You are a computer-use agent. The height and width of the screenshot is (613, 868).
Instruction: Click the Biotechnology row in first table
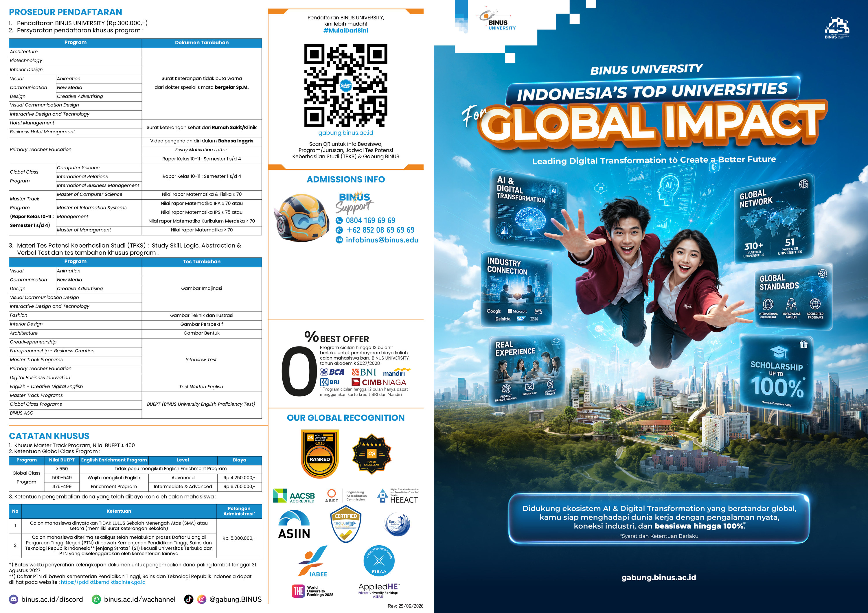75,61
